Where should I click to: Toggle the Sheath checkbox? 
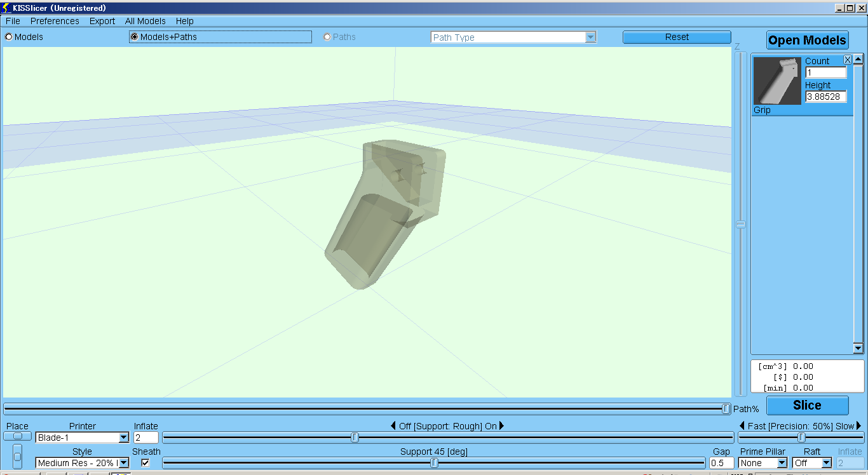point(146,463)
